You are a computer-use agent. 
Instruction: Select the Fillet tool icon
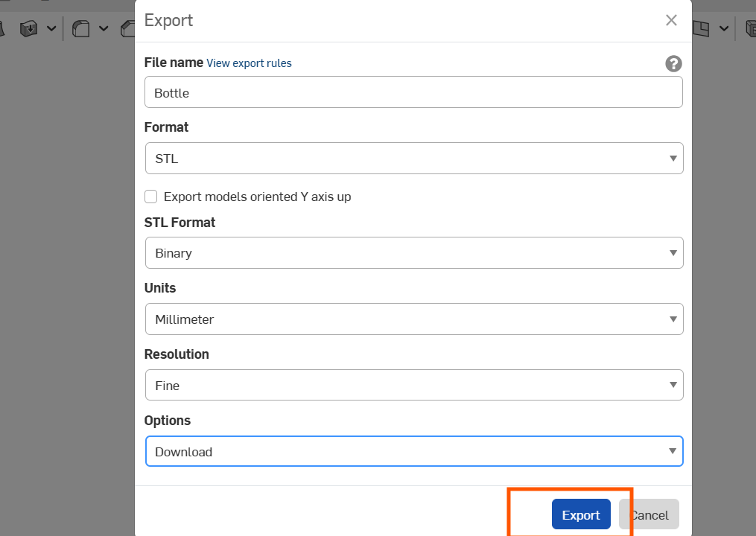pos(80,28)
